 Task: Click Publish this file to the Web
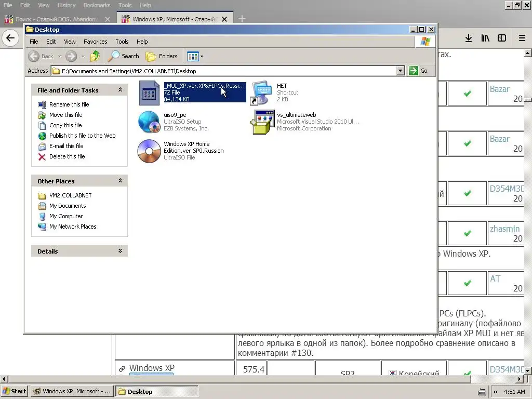(83, 136)
